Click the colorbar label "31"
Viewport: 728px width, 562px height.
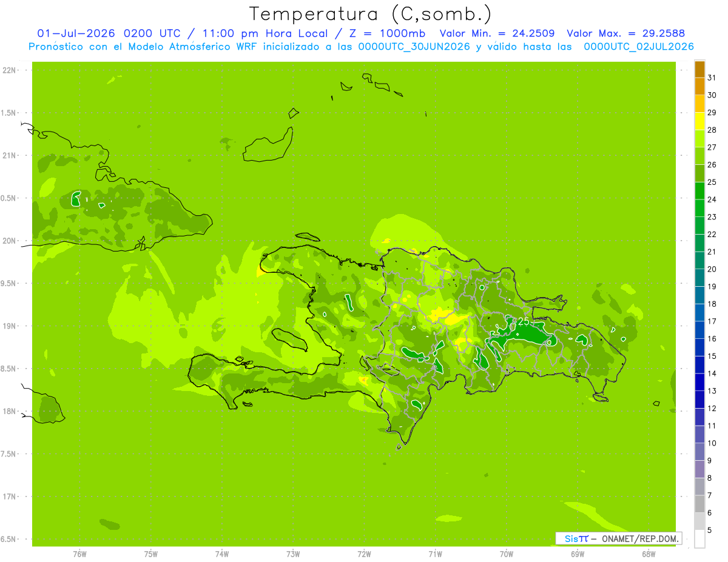pyautogui.click(x=712, y=78)
